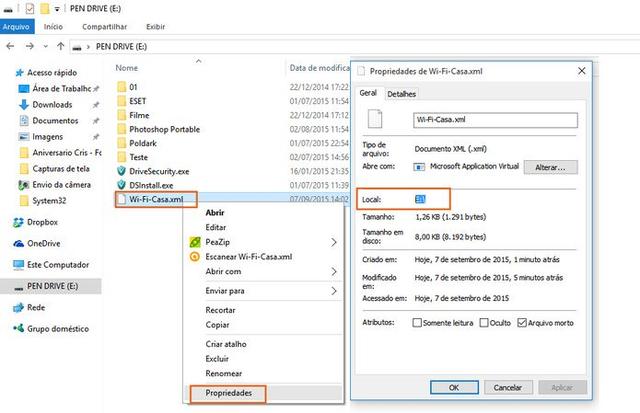Image resolution: width=640 pixels, height=413 pixels.
Task: Open the quick access toolbar customize dropdown
Action: [x=57, y=9]
